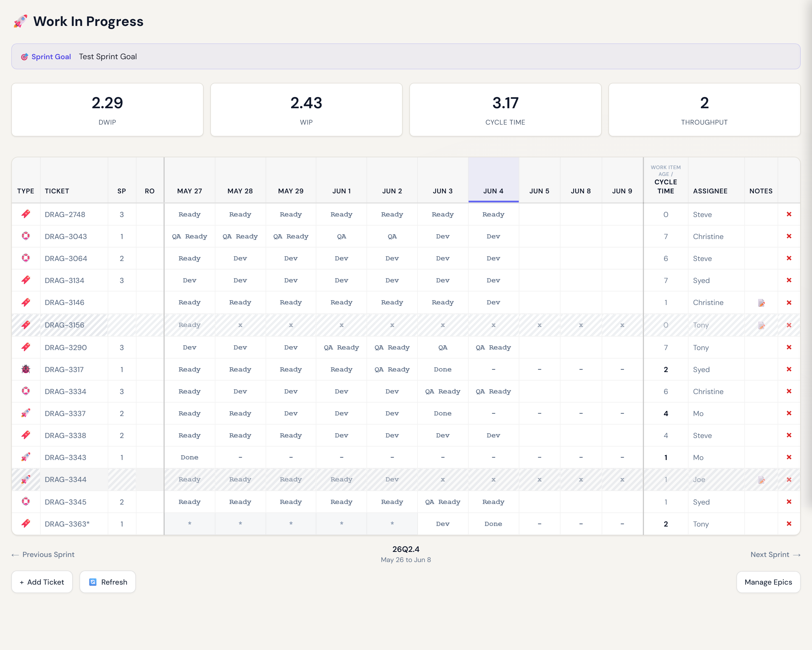Viewport: 812px width, 650px height.
Task: Click assignee Christine on DRAG-3334
Action: (x=708, y=391)
